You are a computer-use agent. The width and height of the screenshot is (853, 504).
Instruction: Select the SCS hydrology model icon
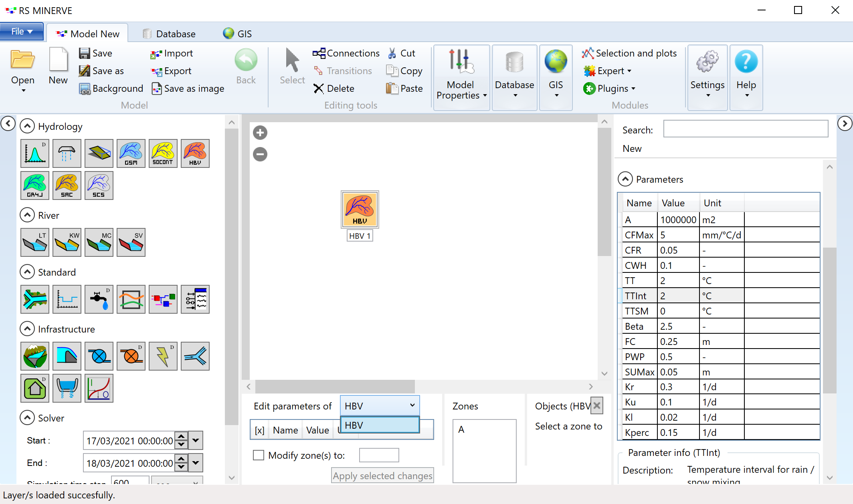(99, 185)
